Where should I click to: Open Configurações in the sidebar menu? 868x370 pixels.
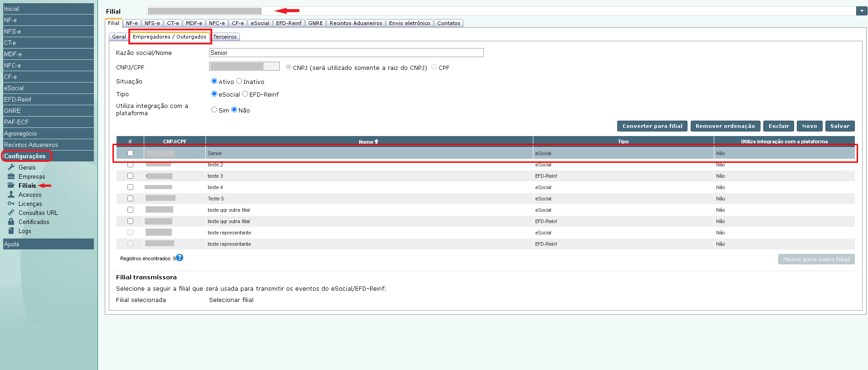click(49, 156)
